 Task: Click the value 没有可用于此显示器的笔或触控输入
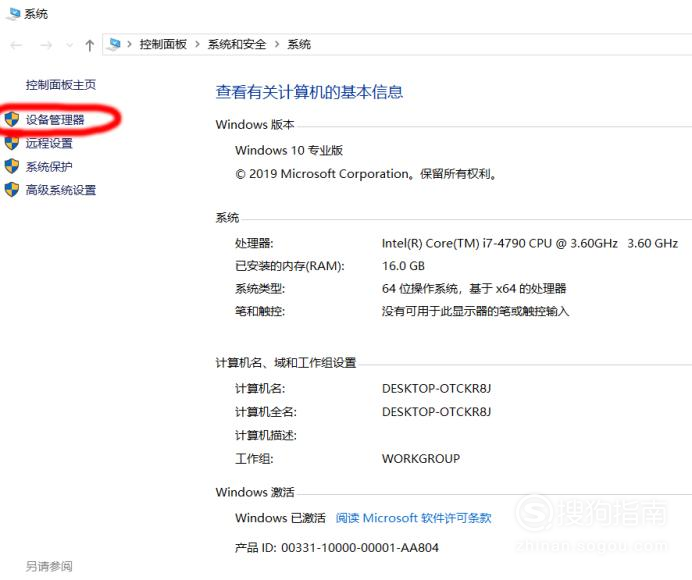[x=475, y=311]
